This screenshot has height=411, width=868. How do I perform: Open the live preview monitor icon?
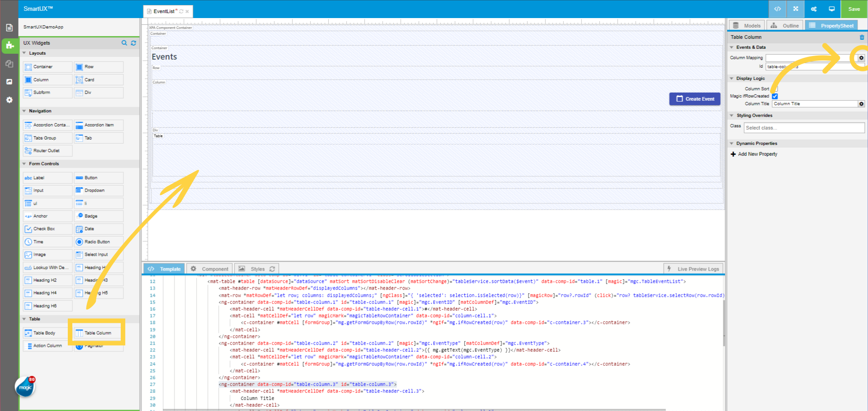tap(832, 9)
